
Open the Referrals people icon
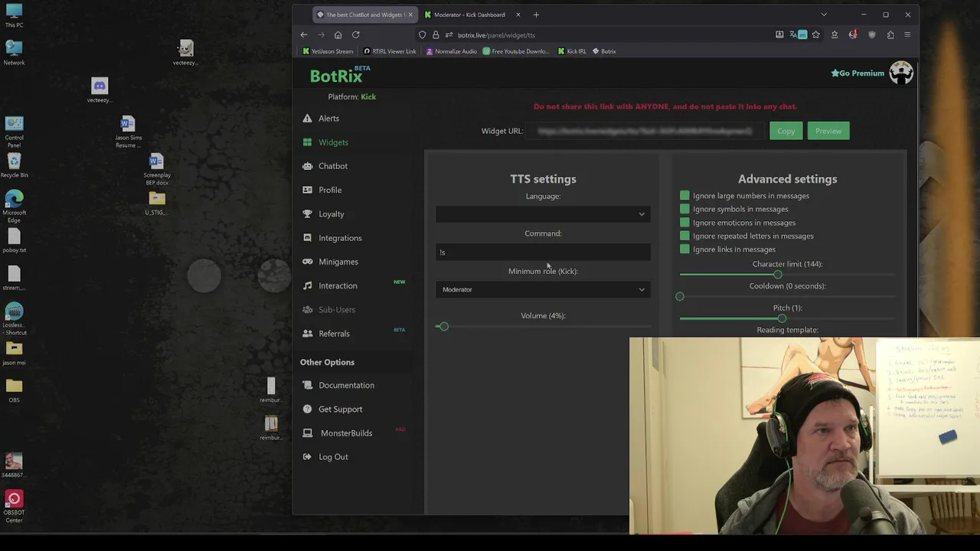click(x=307, y=334)
